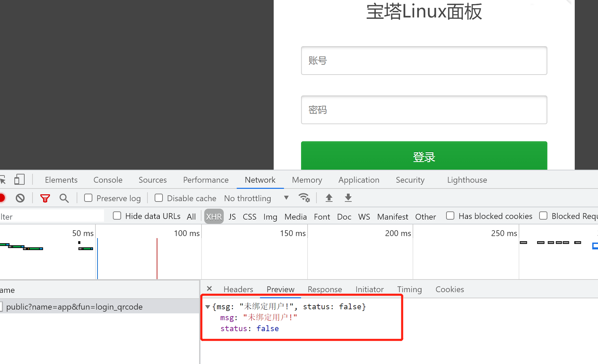Viewport: 598px width, 364px height.
Task: Select the Network tab
Action: click(260, 180)
